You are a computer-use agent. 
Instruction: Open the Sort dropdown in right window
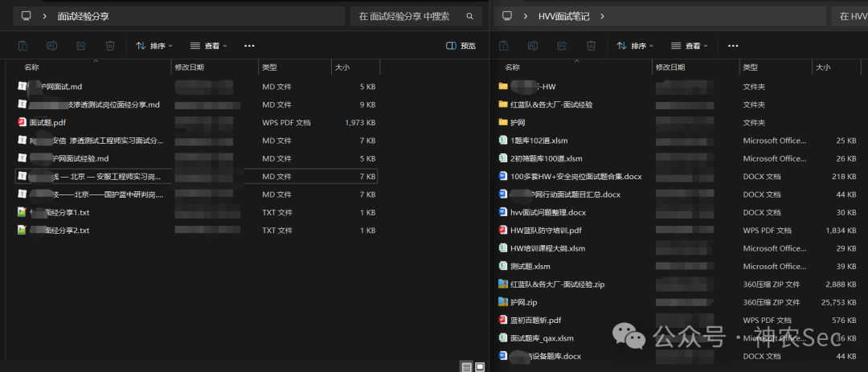pos(636,46)
